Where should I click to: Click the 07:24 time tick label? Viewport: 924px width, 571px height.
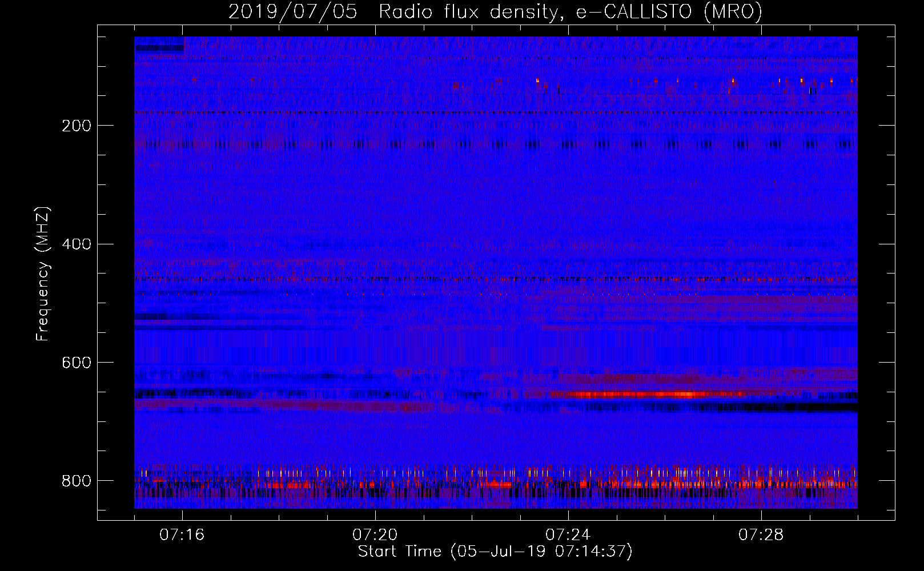pyautogui.click(x=568, y=535)
